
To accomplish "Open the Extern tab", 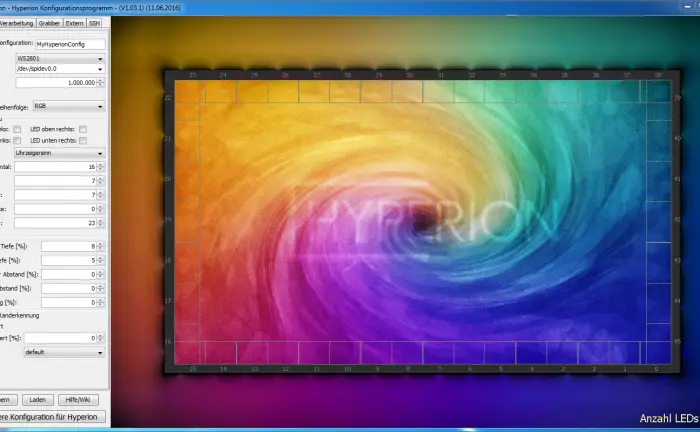I will (x=75, y=23).
